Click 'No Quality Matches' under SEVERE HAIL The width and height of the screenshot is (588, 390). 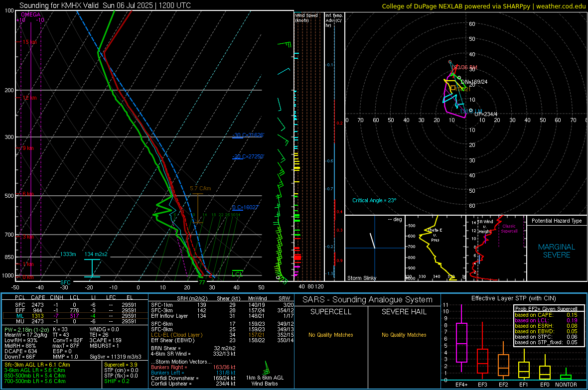click(404, 335)
